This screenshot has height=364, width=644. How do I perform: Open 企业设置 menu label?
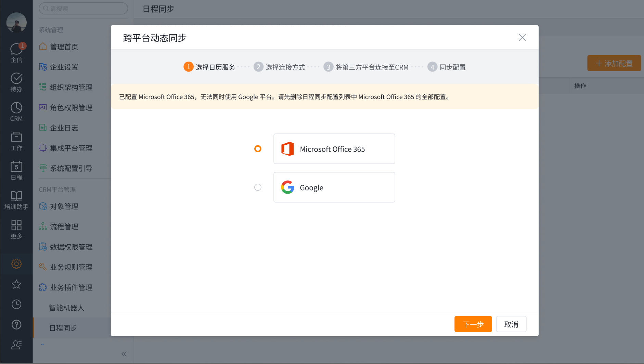(x=64, y=67)
